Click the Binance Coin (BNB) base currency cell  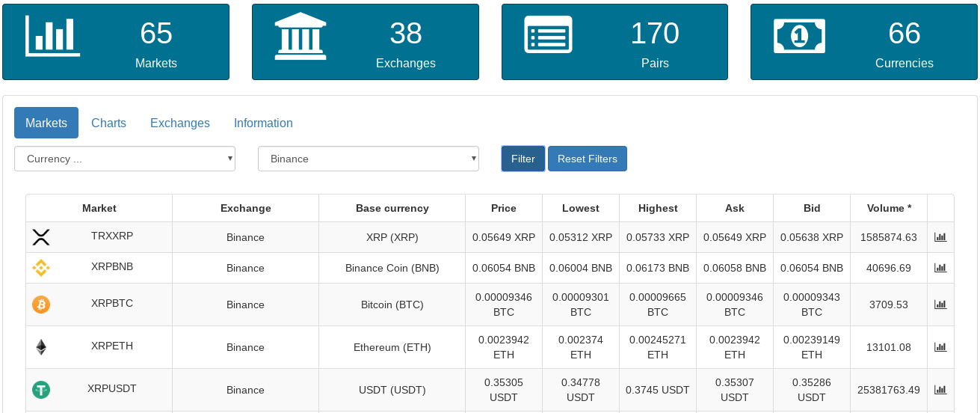pyautogui.click(x=392, y=268)
